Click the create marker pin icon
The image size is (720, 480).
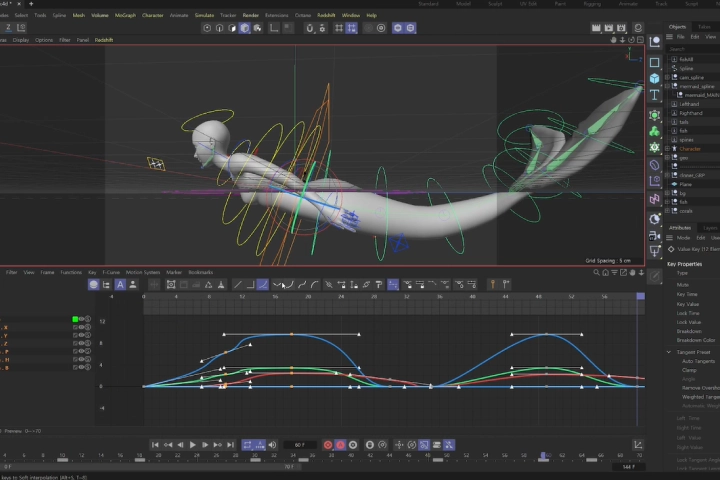tap(493, 285)
